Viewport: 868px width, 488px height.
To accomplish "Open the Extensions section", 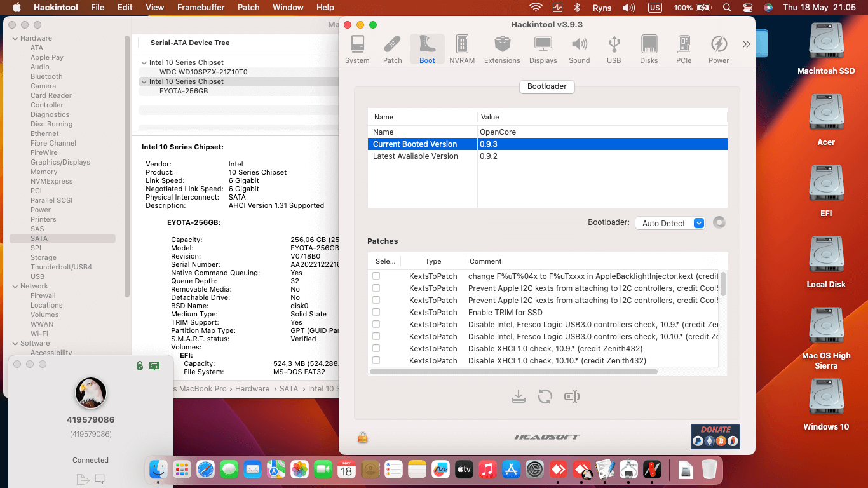I will [x=502, y=50].
